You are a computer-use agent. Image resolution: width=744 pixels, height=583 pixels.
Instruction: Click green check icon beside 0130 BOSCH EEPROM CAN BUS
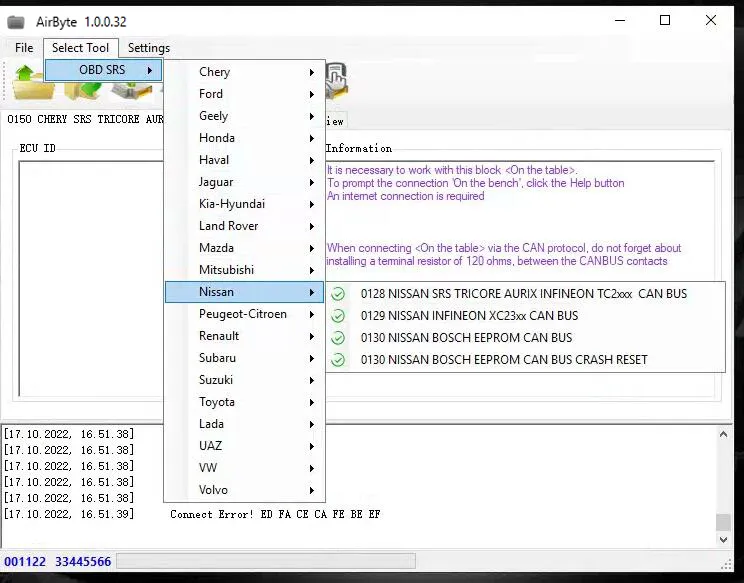[338, 338]
